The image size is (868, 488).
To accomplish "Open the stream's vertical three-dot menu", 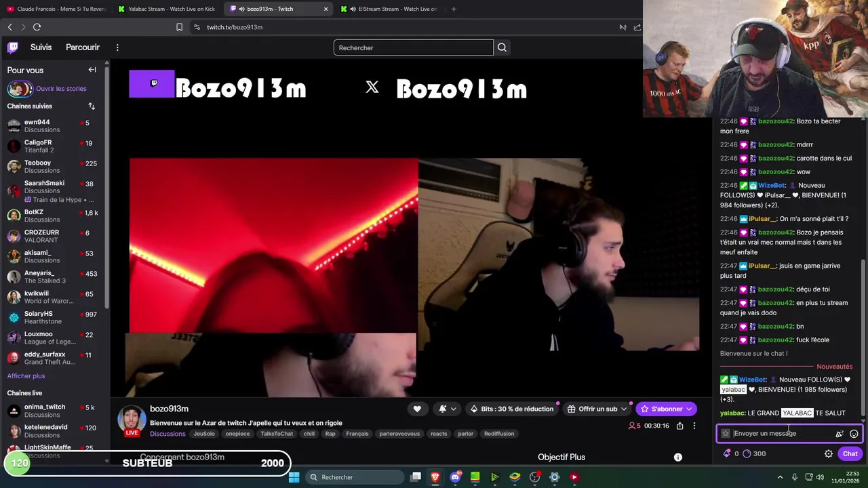I will pos(694,426).
